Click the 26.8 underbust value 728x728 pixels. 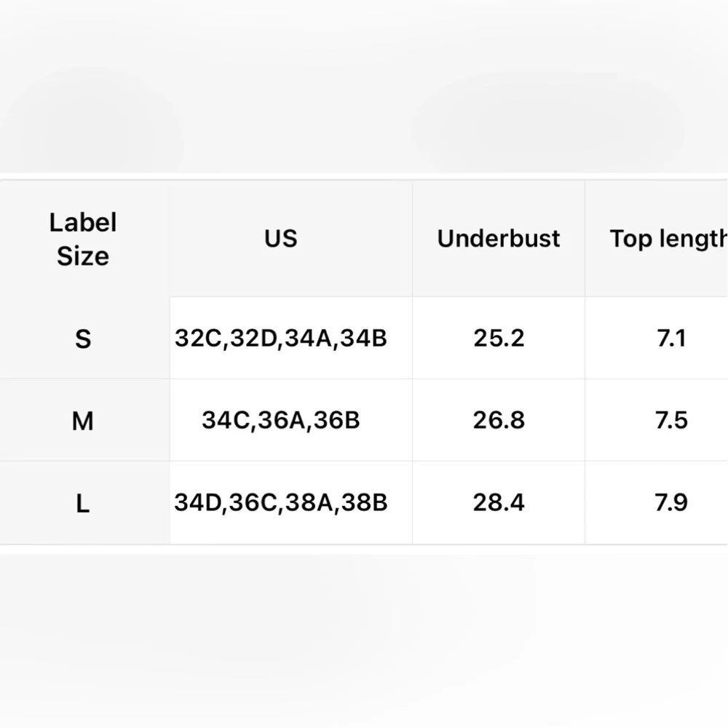point(499,420)
